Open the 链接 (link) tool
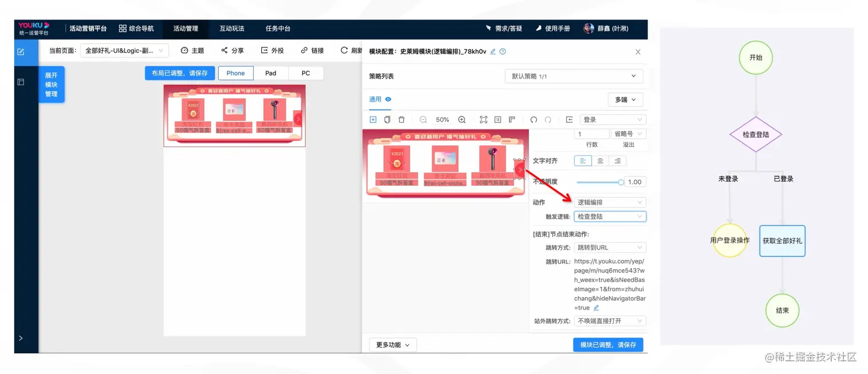The image size is (868, 374). (x=312, y=50)
